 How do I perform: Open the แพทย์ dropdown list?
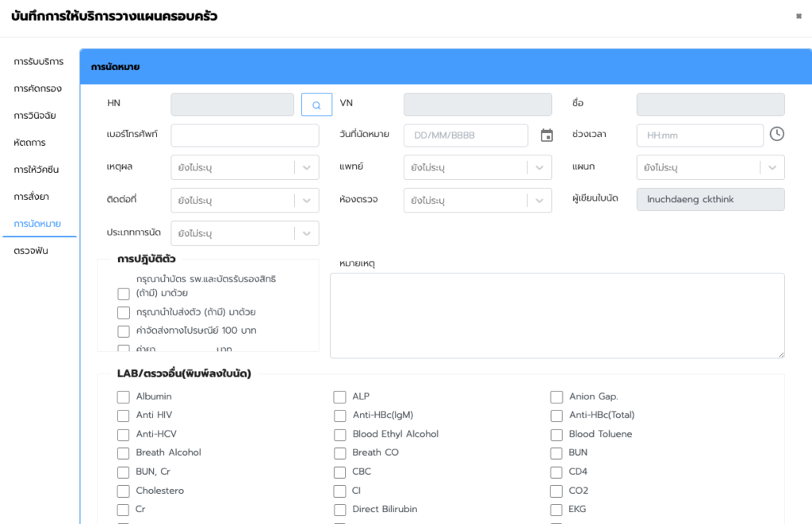point(477,168)
